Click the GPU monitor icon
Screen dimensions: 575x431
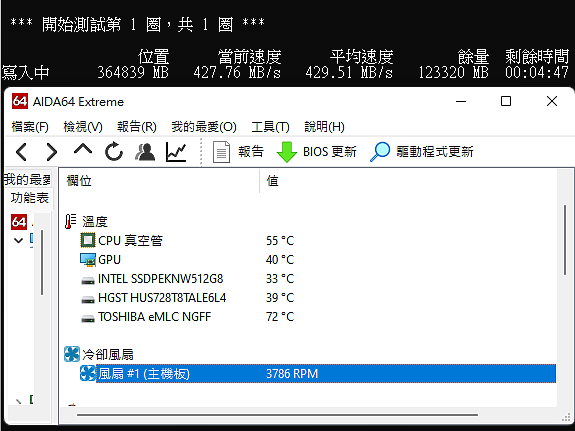point(88,260)
